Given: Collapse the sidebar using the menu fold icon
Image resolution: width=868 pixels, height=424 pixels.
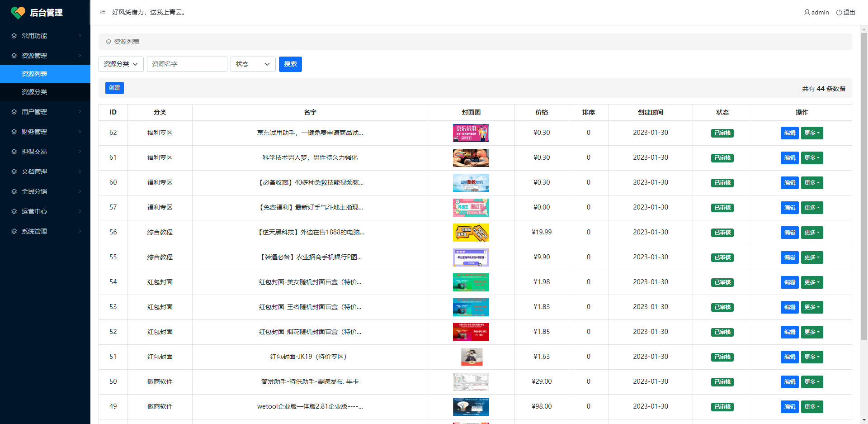Looking at the screenshot, I should click(103, 12).
